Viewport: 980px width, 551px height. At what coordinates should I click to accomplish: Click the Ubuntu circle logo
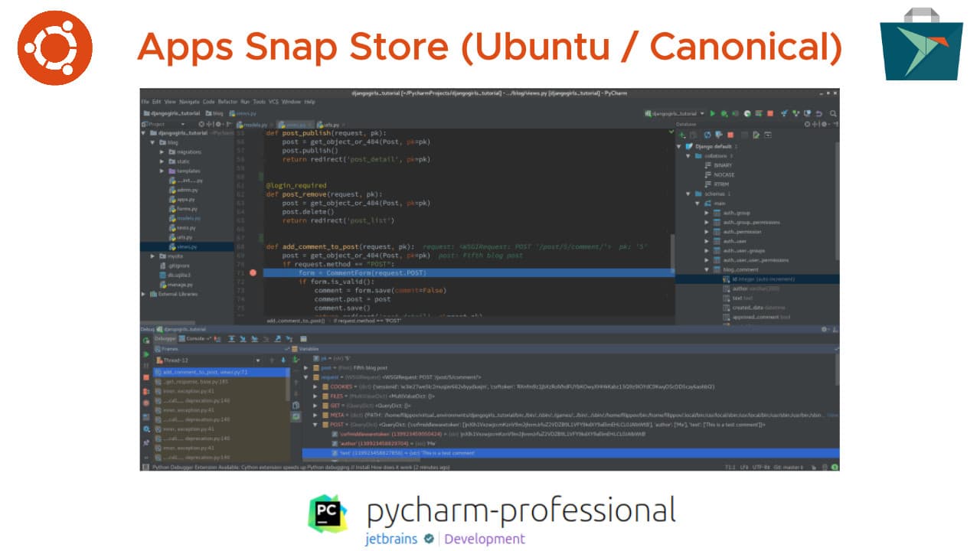[x=55, y=47]
